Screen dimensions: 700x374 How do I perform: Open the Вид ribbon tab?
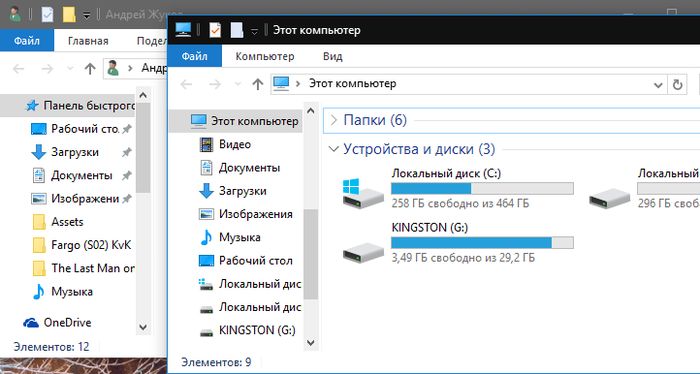tap(333, 56)
